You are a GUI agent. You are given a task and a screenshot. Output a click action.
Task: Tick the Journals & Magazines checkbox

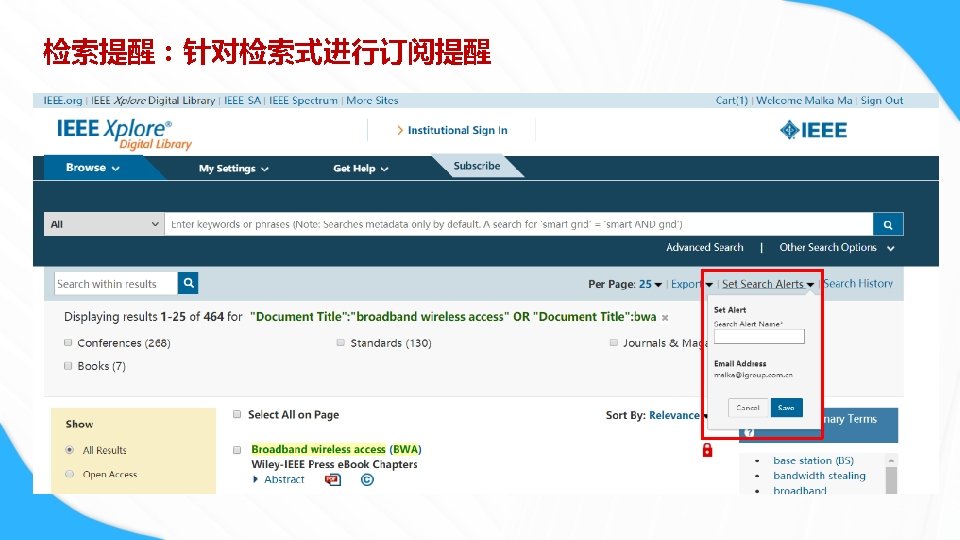coord(613,343)
